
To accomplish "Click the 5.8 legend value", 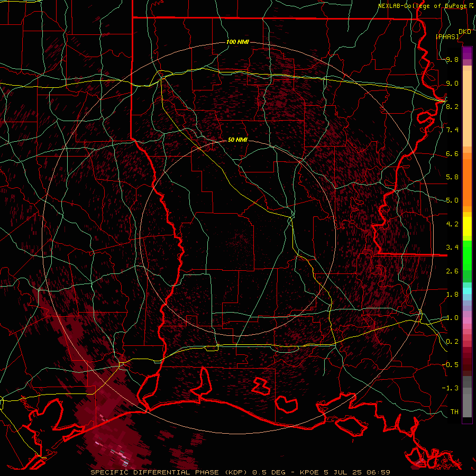I will pyautogui.click(x=452, y=177).
